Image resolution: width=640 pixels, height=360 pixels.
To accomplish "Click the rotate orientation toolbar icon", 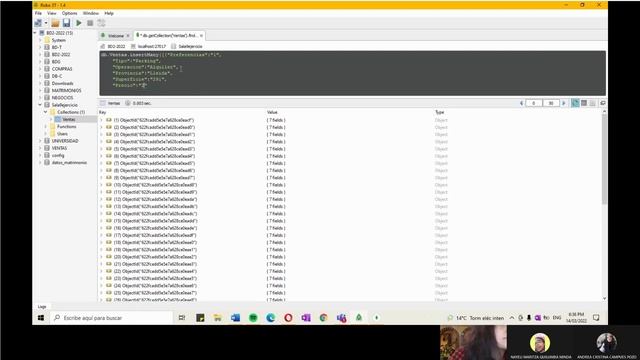I will (101, 23).
